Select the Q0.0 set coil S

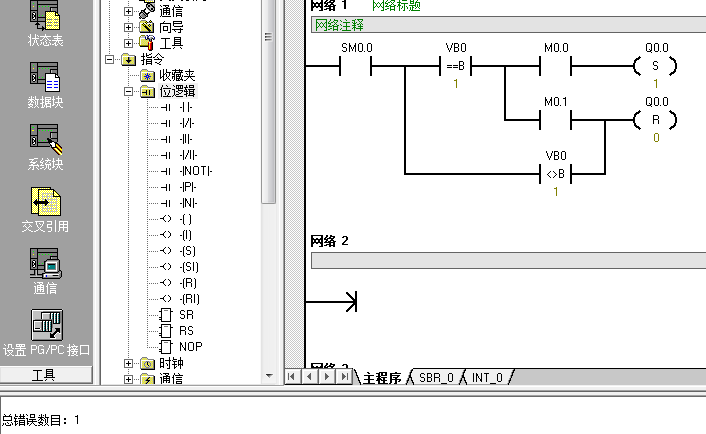(656, 66)
